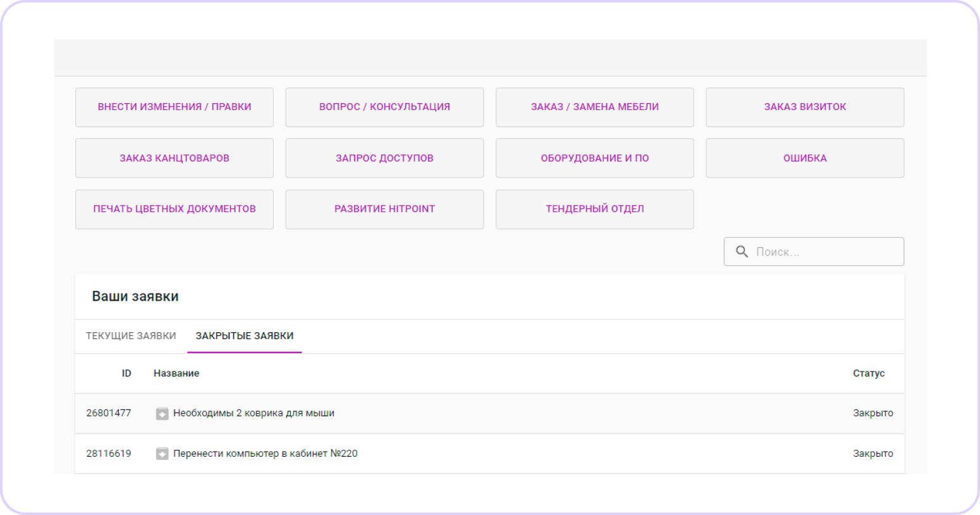Choose the ЗАКАЗ ВИЗИТОК button
Viewport: 980px width, 515px height.
tap(805, 107)
